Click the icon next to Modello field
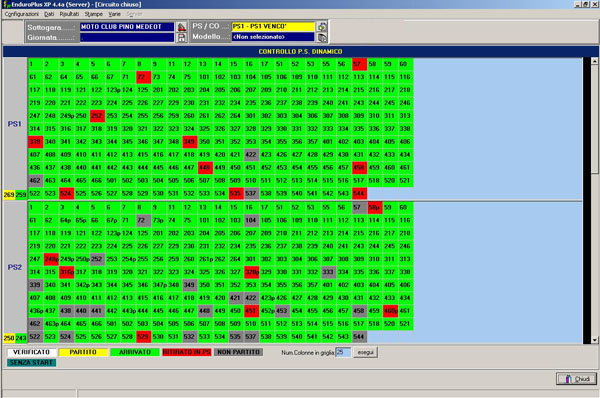 point(322,37)
